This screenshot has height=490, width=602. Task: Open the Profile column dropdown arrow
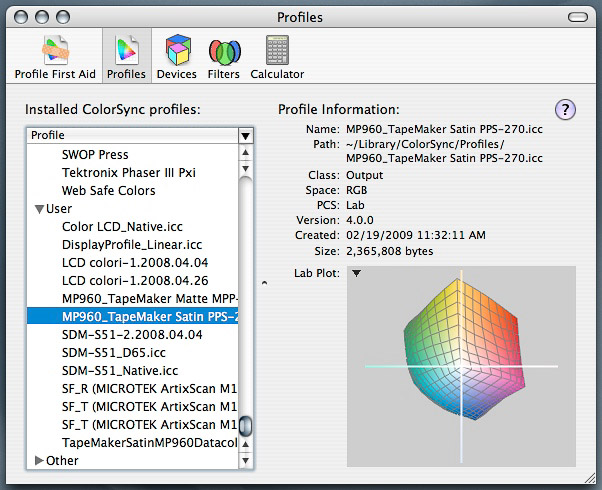[x=245, y=135]
